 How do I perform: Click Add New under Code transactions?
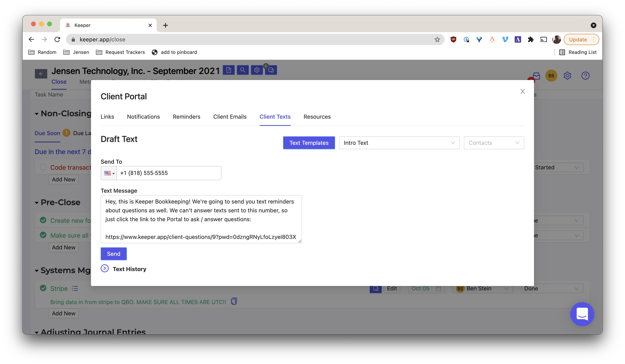pyautogui.click(x=63, y=179)
